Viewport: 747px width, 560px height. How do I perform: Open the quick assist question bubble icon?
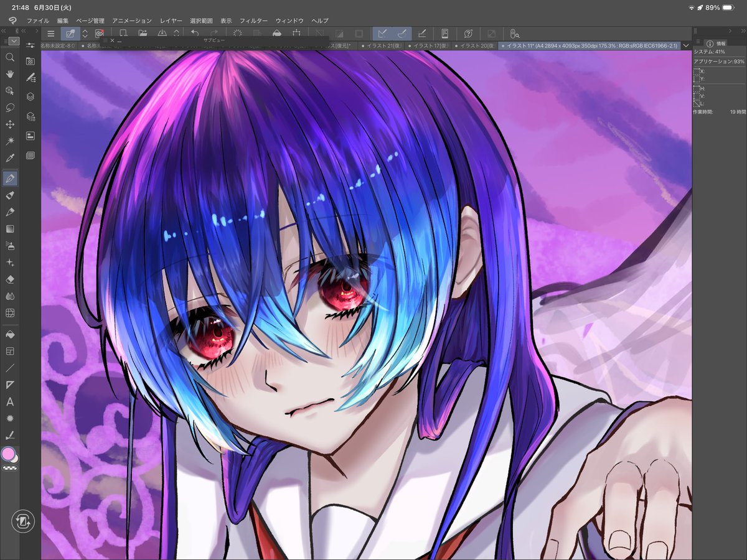(x=468, y=34)
